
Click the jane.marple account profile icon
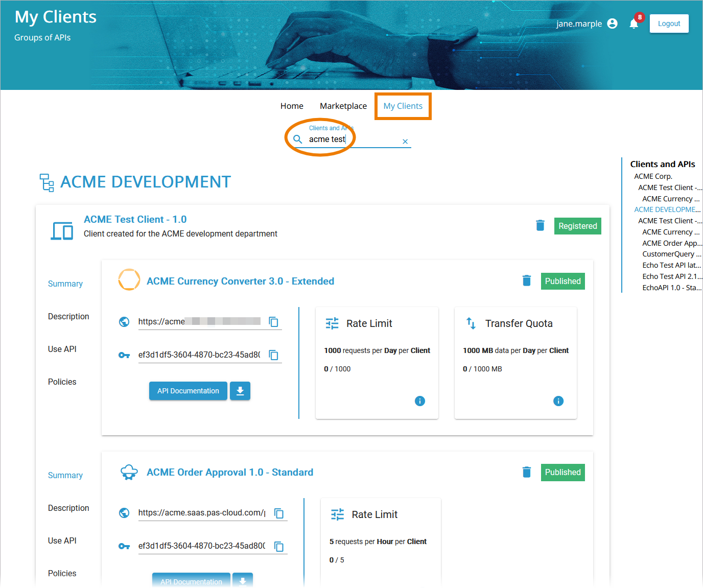612,23
